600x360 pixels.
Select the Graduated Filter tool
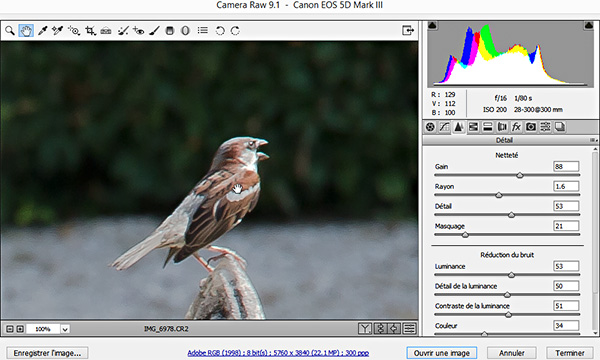(x=170, y=31)
